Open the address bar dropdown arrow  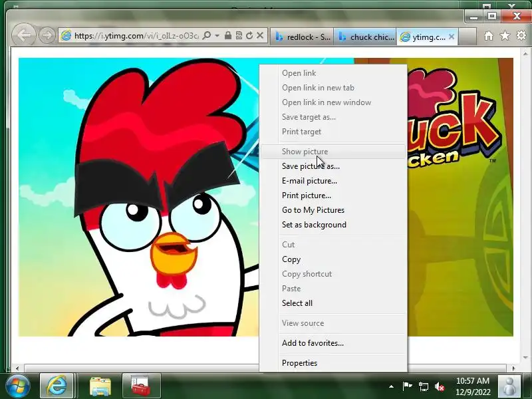(217, 36)
